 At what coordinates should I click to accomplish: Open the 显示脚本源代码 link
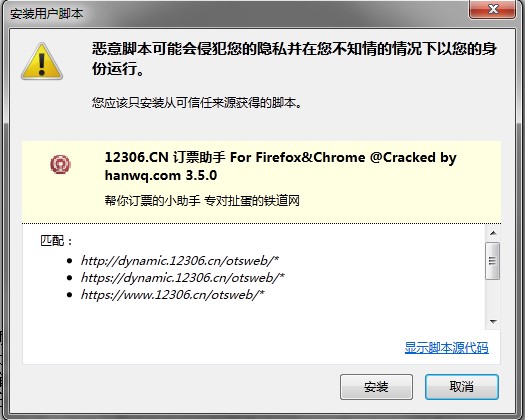click(x=446, y=348)
